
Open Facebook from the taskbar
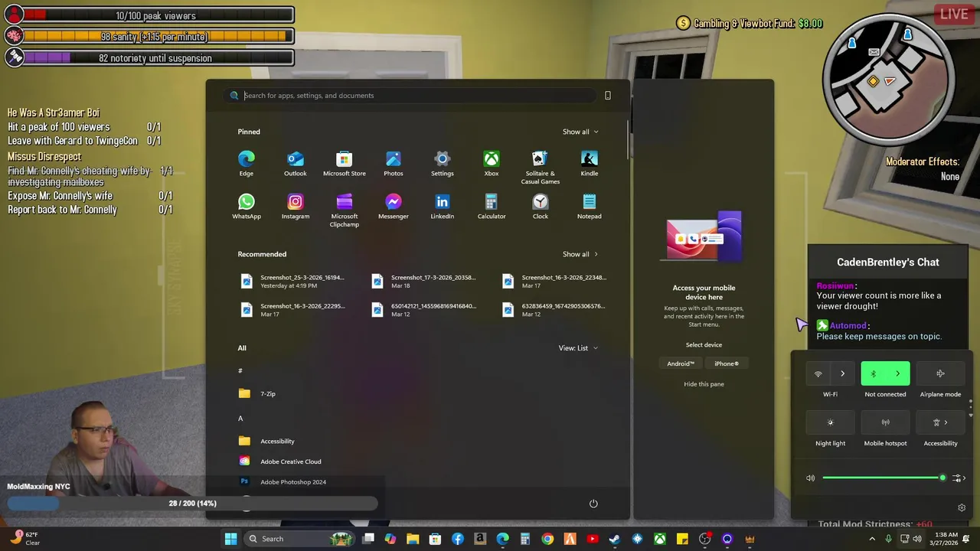pos(458,539)
